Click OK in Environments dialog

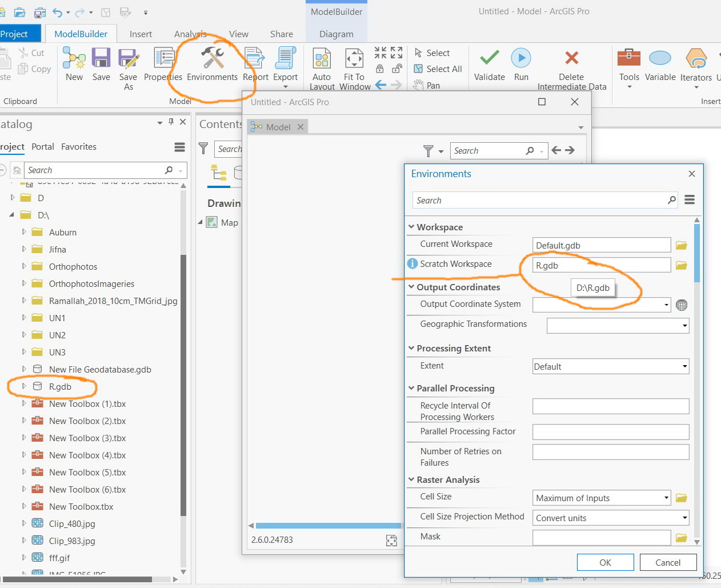(x=605, y=562)
